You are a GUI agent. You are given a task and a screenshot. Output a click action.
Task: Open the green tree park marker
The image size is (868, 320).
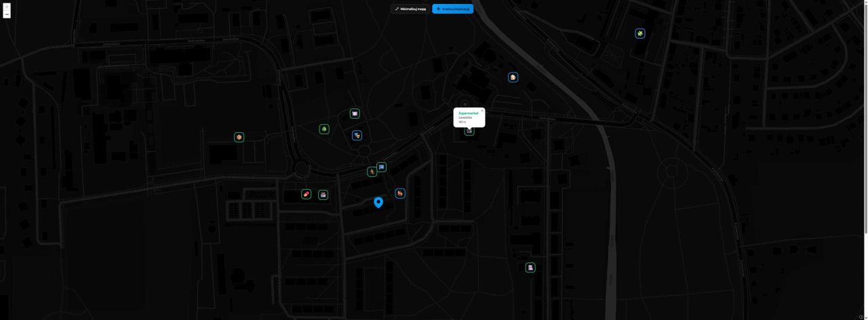coord(324,129)
